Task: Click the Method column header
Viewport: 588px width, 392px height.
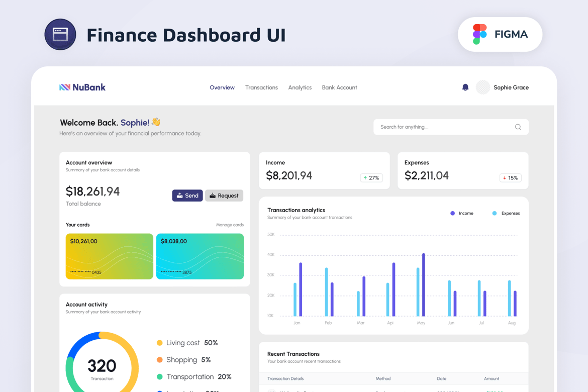Action: [x=383, y=378]
